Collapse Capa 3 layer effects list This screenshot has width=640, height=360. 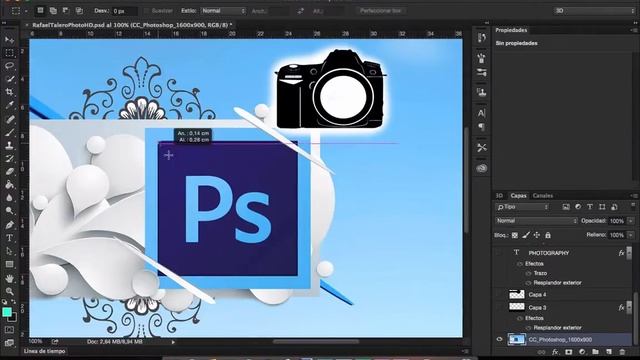pos(629,307)
